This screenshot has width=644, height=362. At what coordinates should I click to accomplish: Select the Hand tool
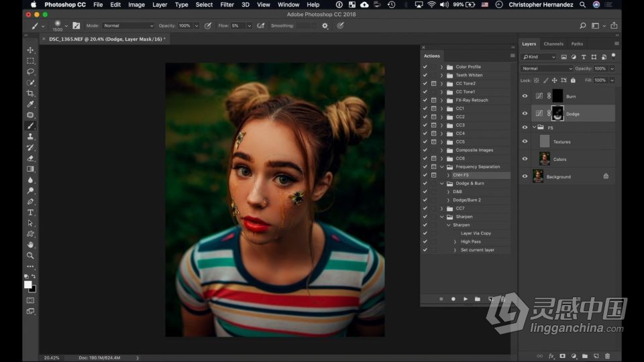(30, 245)
